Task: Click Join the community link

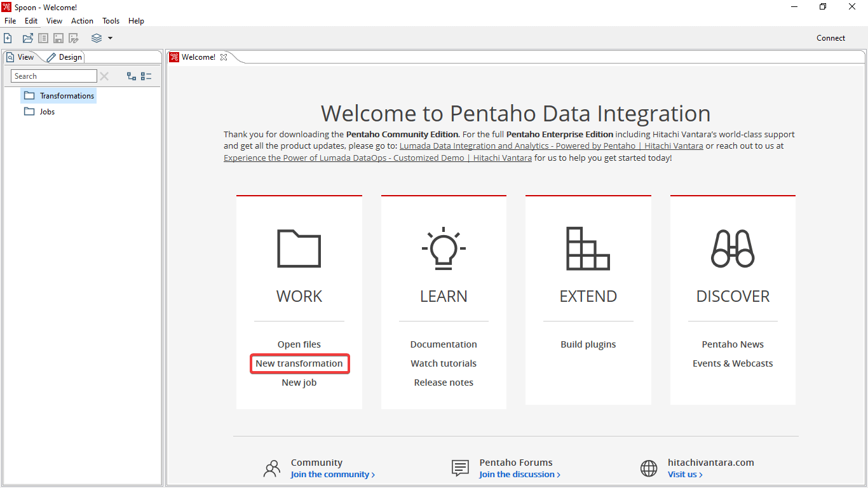Action: [333, 475]
